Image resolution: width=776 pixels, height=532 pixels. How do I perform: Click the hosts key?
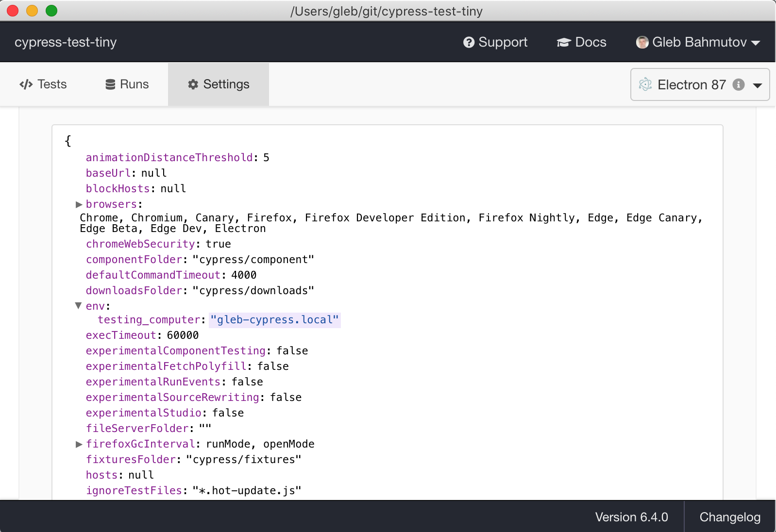pyautogui.click(x=102, y=475)
